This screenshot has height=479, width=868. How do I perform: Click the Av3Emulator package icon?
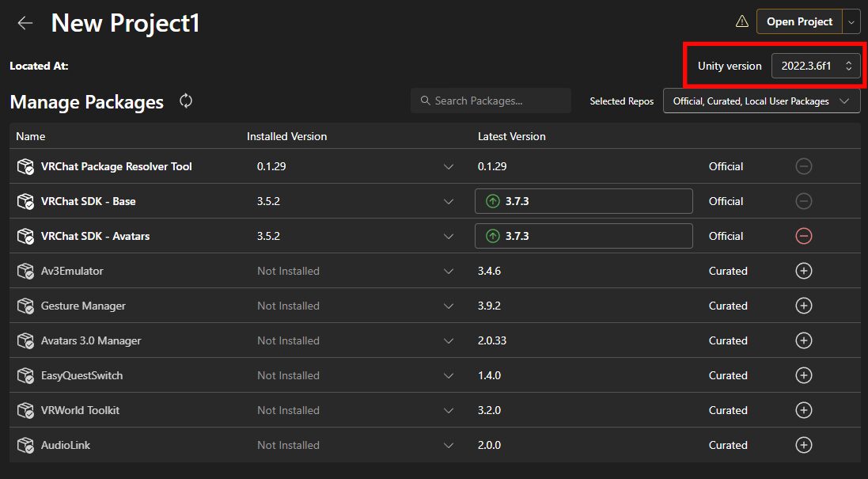(x=25, y=271)
